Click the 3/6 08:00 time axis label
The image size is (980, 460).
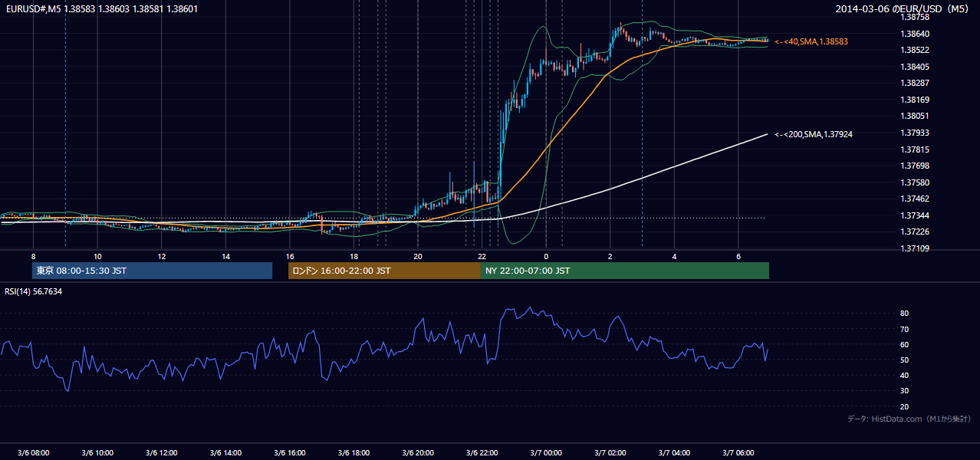33,452
